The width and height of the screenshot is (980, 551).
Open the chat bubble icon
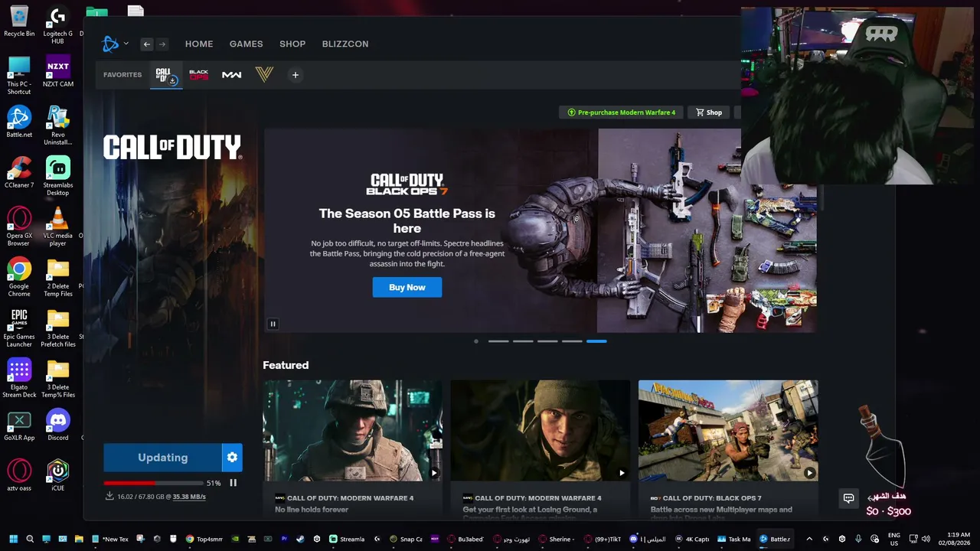point(848,498)
